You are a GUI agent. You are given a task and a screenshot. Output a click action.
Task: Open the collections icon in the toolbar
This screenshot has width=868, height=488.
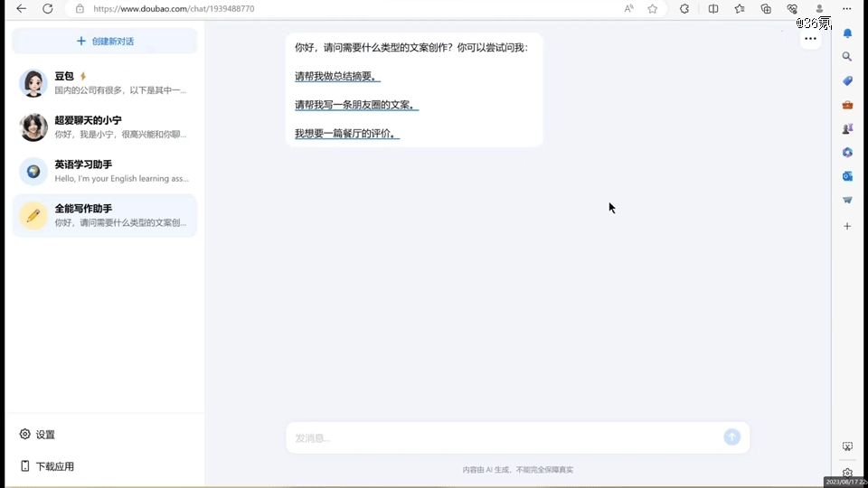tap(766, 9)
